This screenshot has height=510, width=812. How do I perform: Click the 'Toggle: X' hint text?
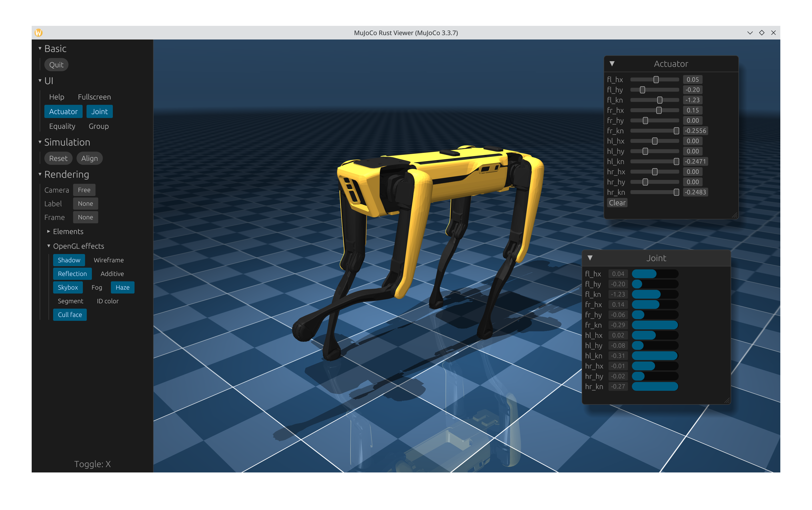tap(92, 464)
